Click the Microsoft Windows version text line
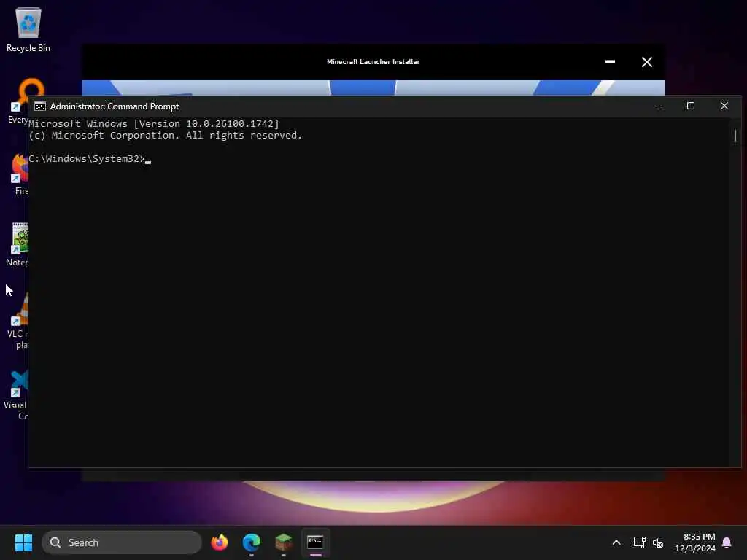This screenshot has width=747, height=560. pos(154,123)
